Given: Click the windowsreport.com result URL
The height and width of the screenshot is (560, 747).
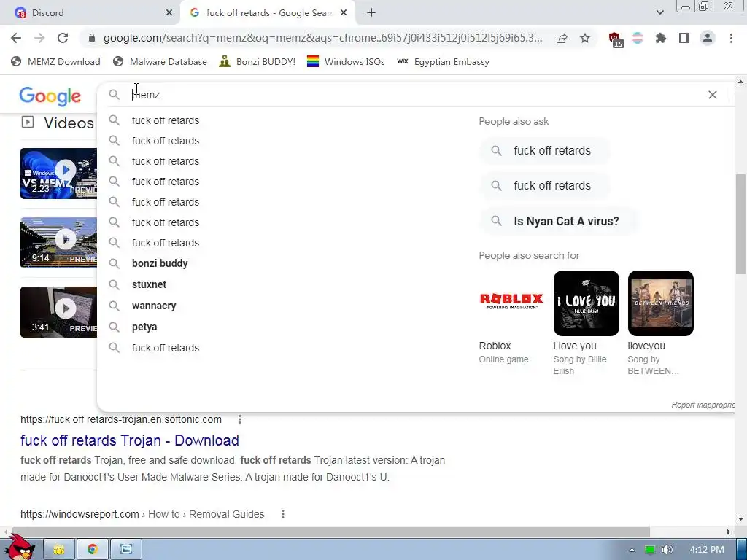Looking at the screenshot, I should click(x=142, y=514).
